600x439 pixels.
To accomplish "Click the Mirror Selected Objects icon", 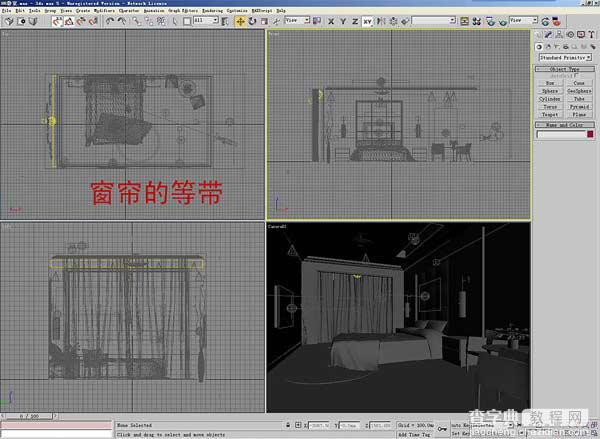I will click(381, 21).
